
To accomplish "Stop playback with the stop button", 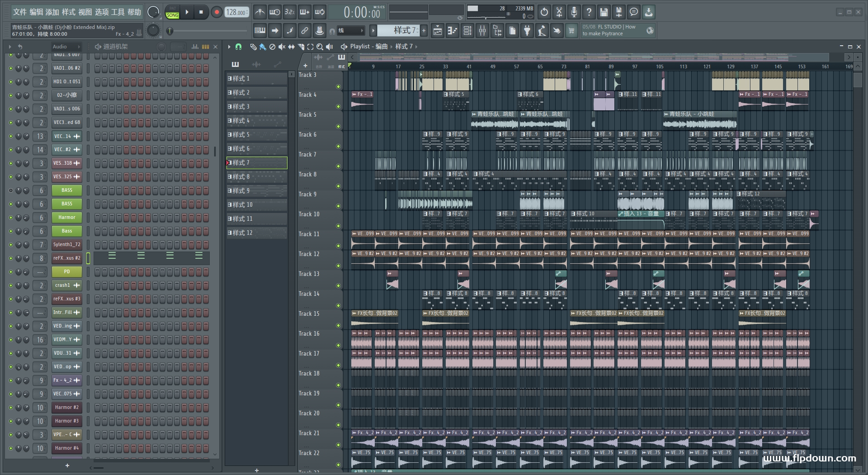I will point(201,12).
